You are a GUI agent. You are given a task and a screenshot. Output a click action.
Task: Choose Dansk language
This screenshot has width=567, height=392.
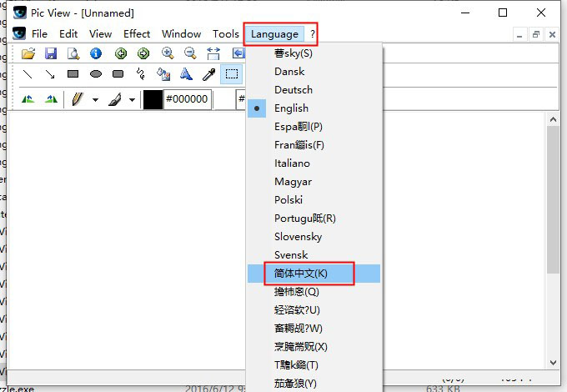click(x=314, y=72)
